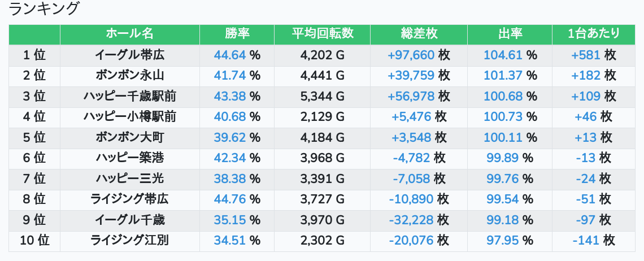Click the ハッピー小樽駅前 hall name

click(x=130, y=117)
